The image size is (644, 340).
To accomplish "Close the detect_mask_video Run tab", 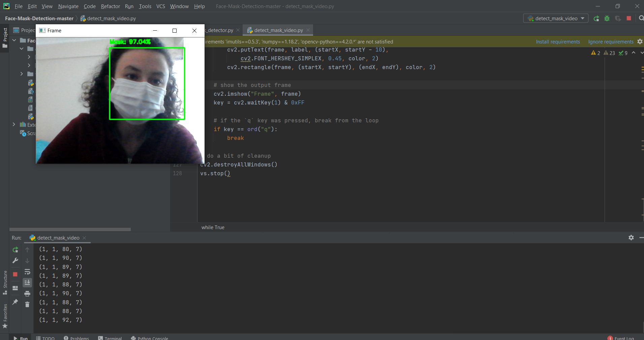I will point(84,238).
